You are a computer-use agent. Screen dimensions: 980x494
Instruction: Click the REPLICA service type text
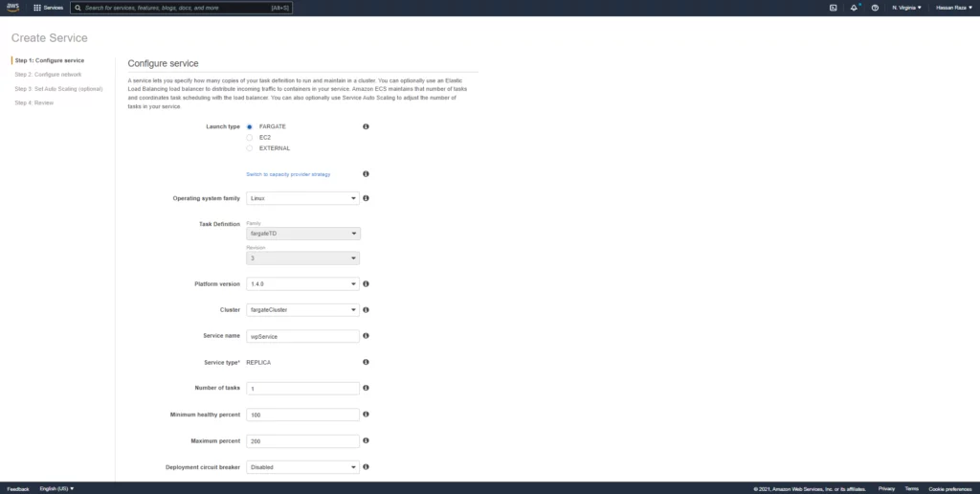[258, 362]
